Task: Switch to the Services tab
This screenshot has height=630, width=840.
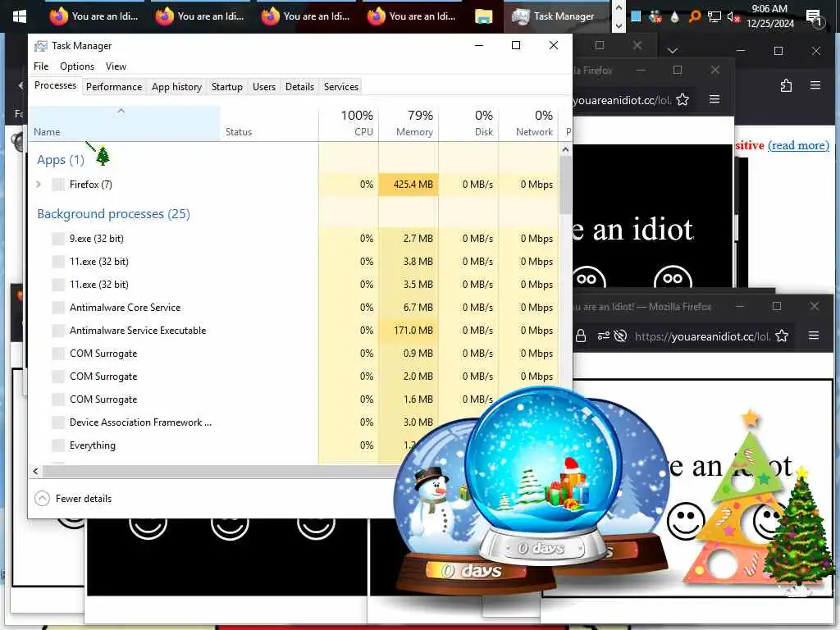Action: 341,87
